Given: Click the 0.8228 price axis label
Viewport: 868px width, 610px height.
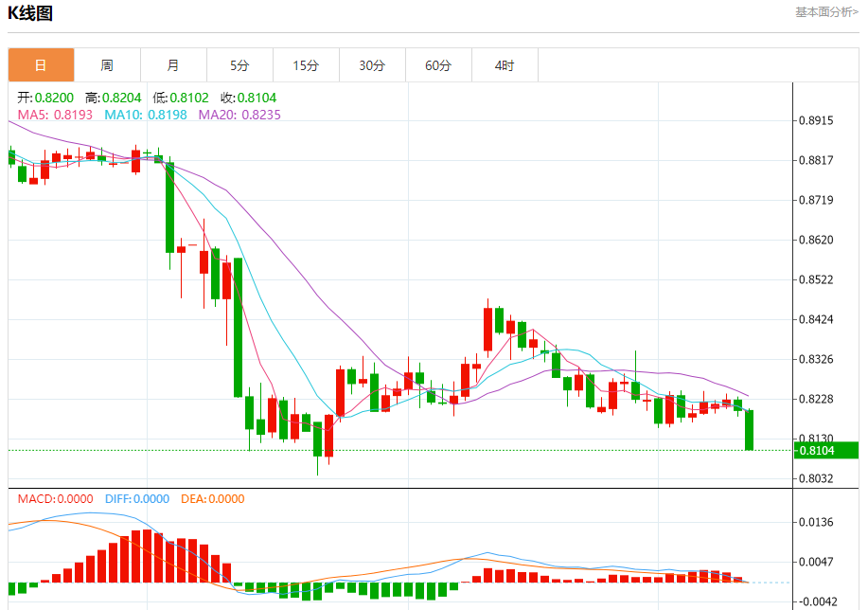Looking at the screenshot, I should pos(816,400).
